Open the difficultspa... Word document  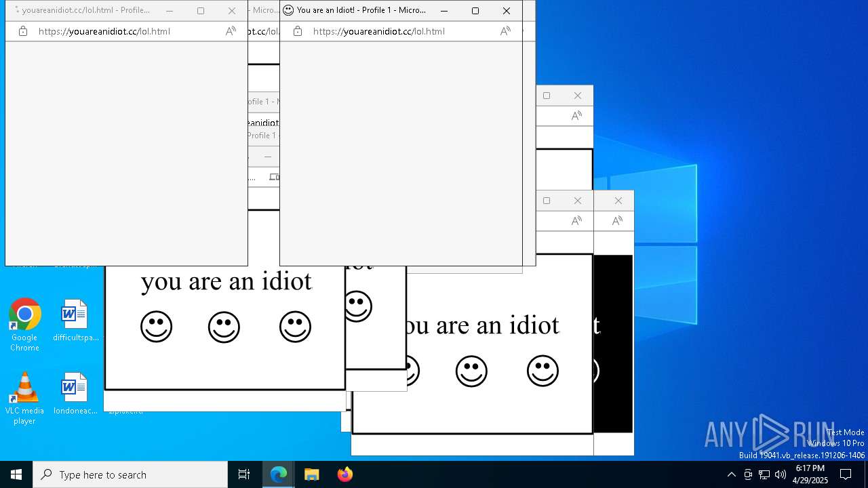(75, 321)
